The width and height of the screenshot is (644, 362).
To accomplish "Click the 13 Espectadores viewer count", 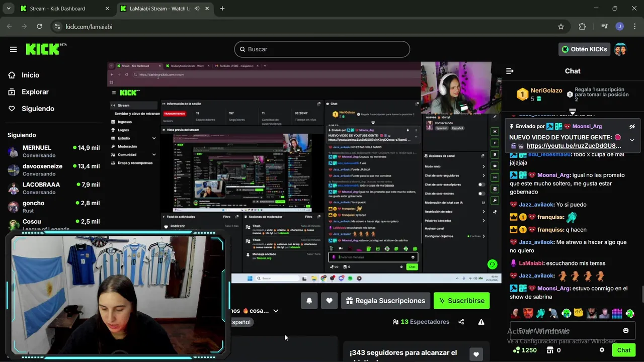I will (421, 322).
